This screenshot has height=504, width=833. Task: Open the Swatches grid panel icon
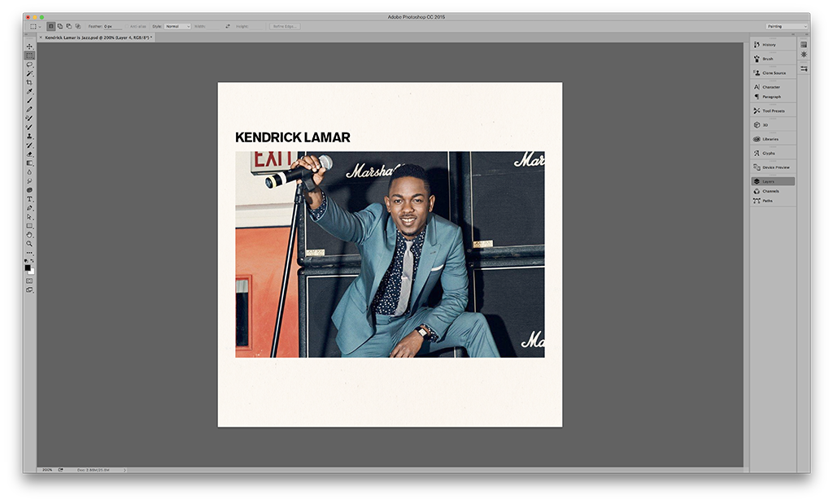(804, 45)
